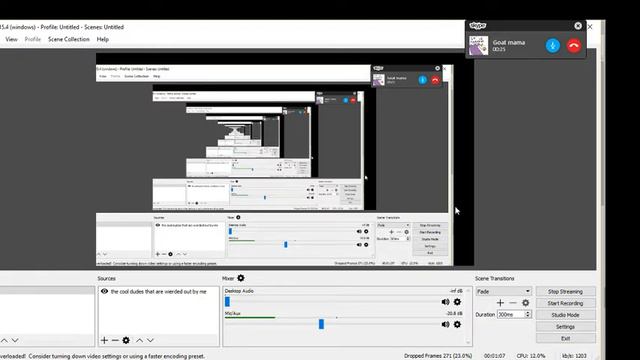Open the View menu
Image resolution: width=640 pixels, height=360 pixels.
click(x=11, y=39)
